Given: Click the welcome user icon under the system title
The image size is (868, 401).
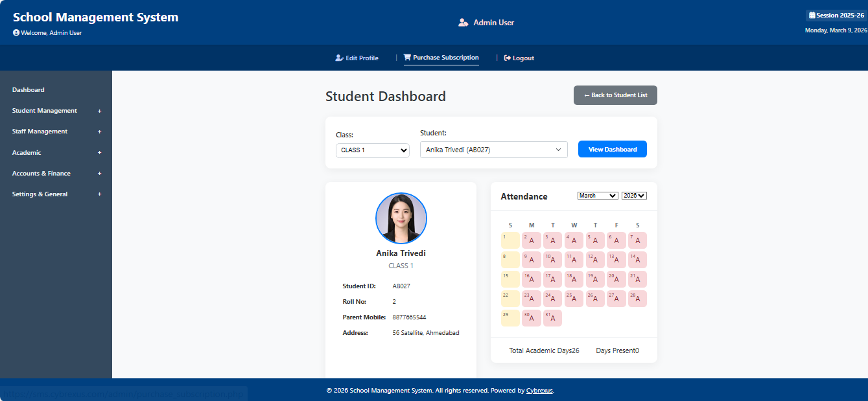Looking at the screenshot, I should 16,32.
